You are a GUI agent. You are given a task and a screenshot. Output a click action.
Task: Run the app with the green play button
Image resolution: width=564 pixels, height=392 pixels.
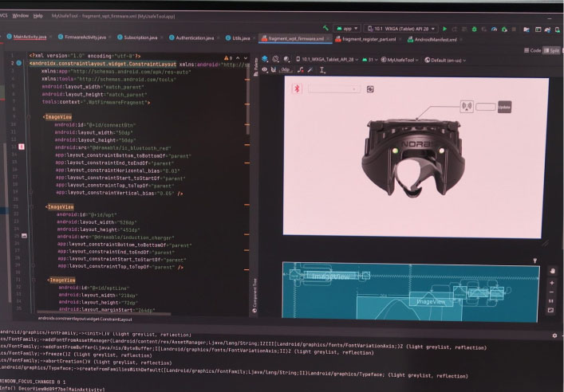coord(445,29)
